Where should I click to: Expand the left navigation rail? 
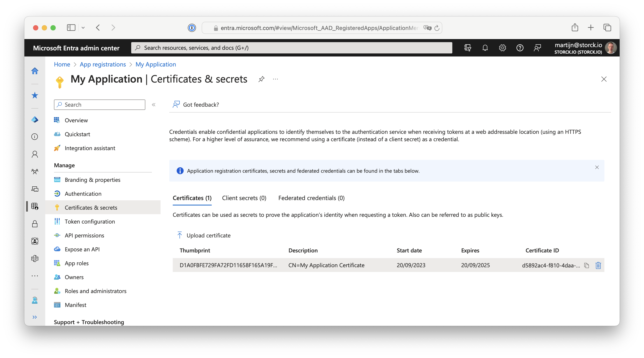[x=35, y=317]
